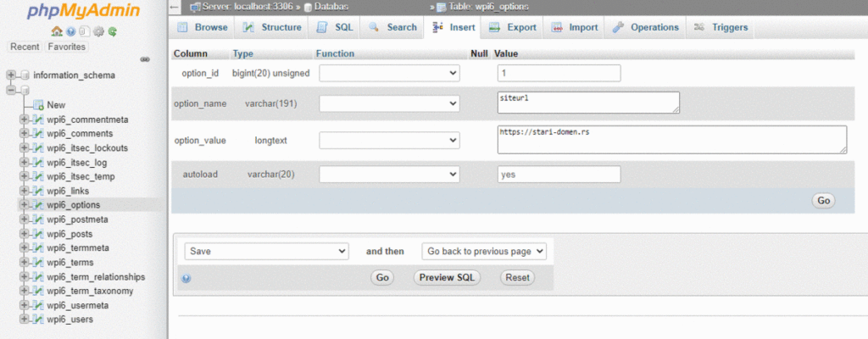868x339 pixels.
Task: Click the Reset button
Action: [518, 277]
